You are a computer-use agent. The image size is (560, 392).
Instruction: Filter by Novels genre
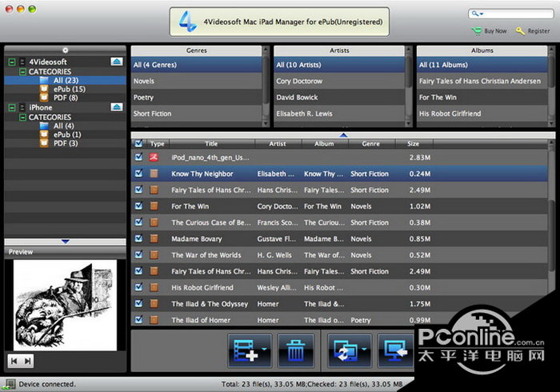point(197,81)
